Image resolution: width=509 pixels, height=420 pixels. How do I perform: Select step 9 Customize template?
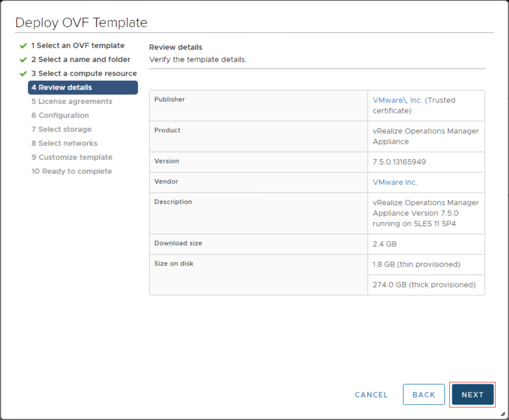(x=72, y=157)
